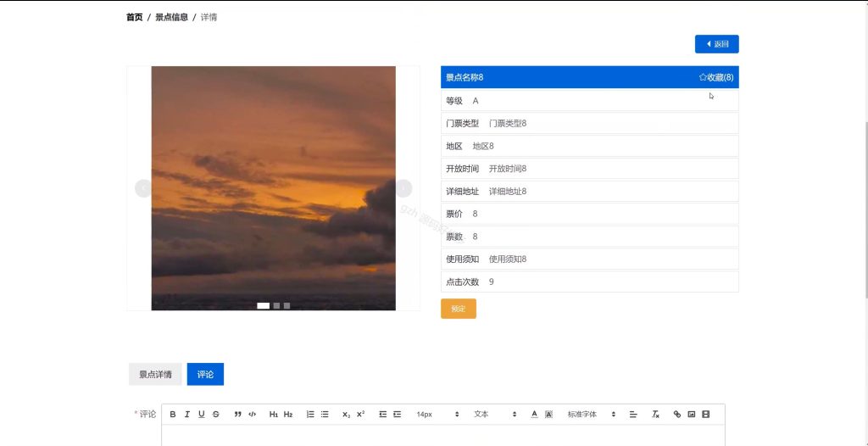Viewport: 868px width, 446px height.
Task: Insert a link using the link icon
Action: click(x=677, y=414)
